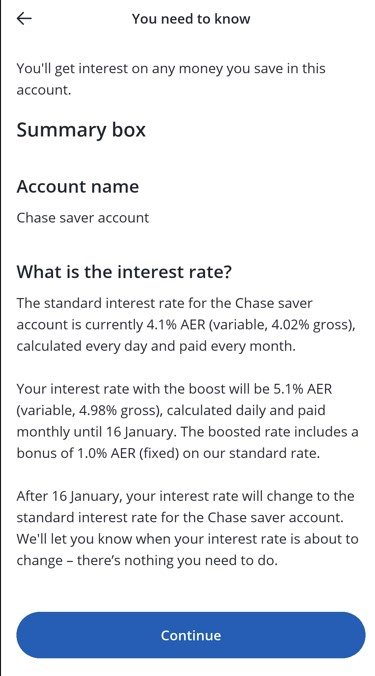
Task: Select 'Chase saver account' name text
Action: tap(83, 218)
